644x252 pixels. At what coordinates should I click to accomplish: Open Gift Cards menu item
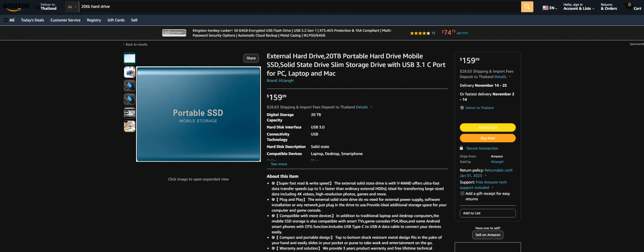[116, 20]
